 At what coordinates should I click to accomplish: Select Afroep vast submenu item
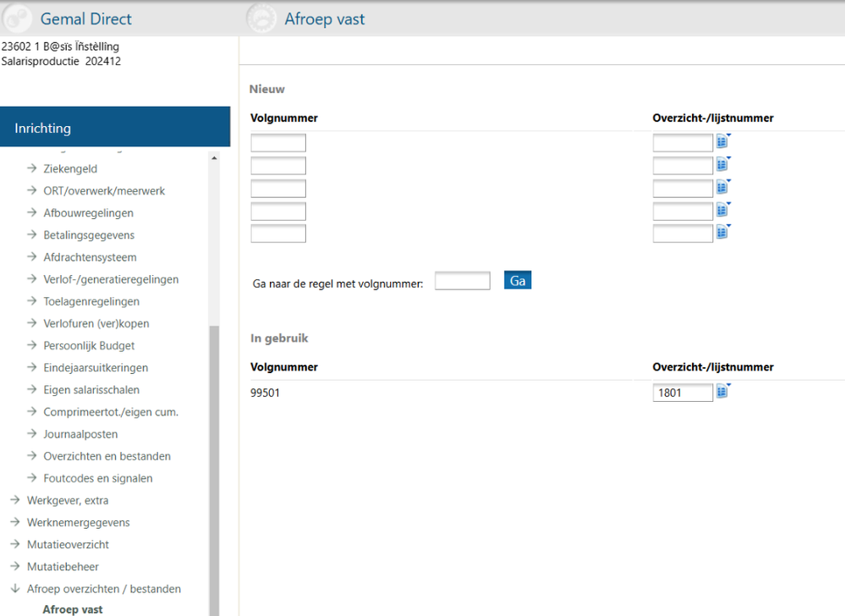[x=73, y=609]
